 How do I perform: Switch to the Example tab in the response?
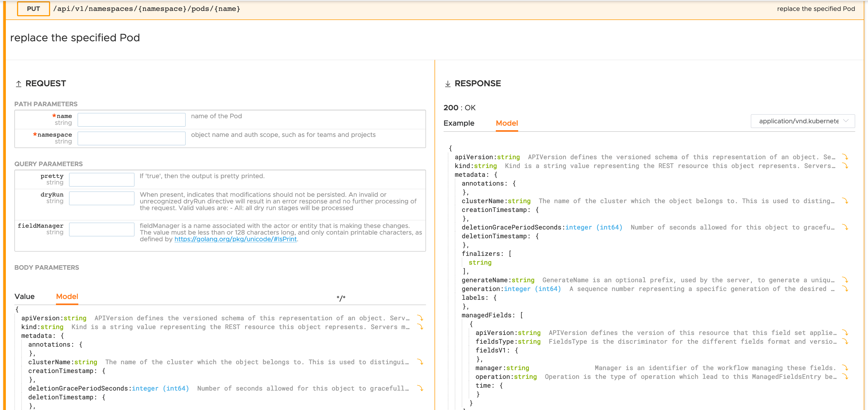click(459, 123)
